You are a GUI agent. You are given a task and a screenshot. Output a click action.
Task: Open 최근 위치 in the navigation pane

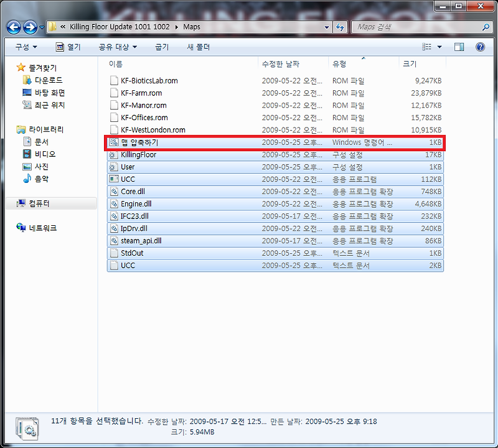50,105
